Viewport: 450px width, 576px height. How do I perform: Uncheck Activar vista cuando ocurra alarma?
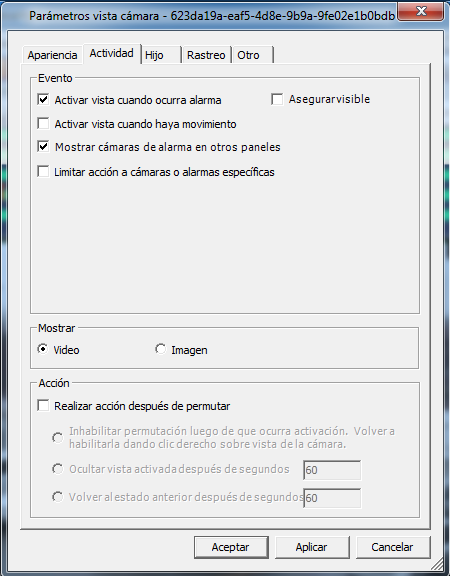tap(43, 100)
